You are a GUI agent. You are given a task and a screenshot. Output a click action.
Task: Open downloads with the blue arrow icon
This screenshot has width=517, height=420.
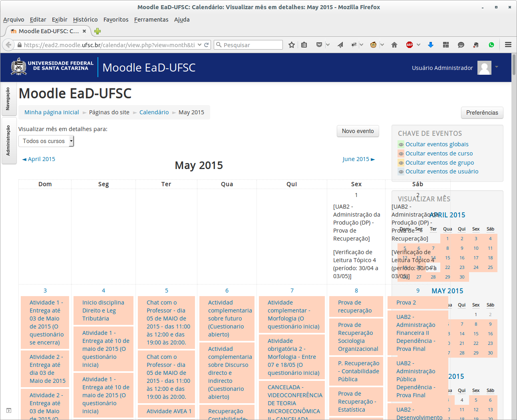[431, 45]
